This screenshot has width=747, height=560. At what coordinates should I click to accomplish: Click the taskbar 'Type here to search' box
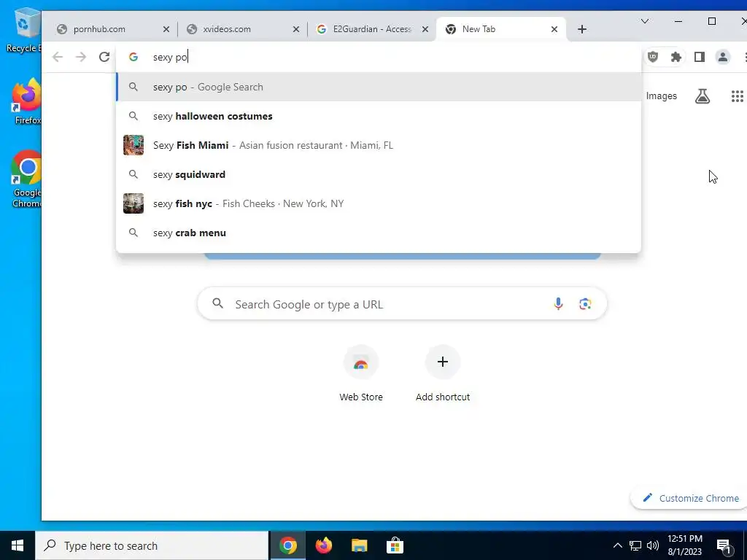pos(152,545)
